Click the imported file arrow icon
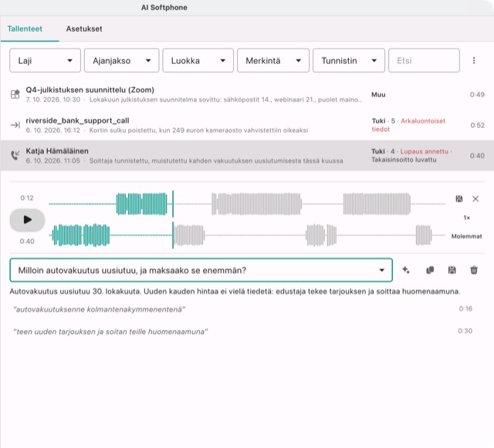This screenshot has height=448, width=494. pos(15,125)
